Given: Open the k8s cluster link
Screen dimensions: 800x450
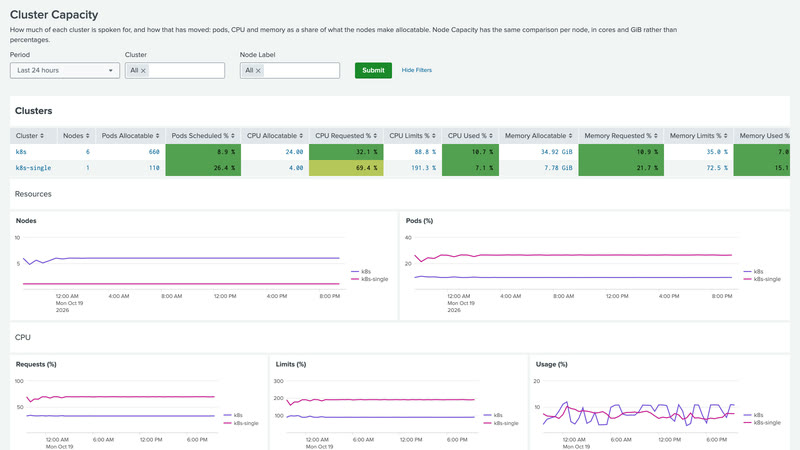Looking at the screenshot, I should (21, 152).
